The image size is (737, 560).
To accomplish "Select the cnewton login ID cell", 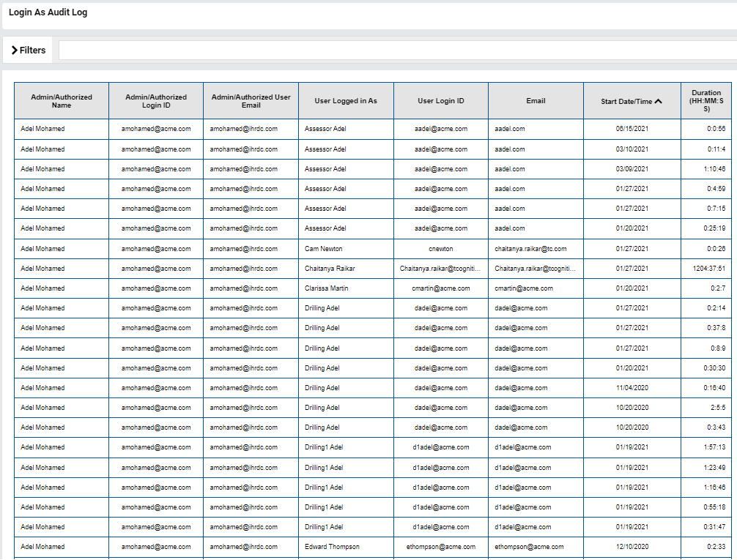I will (441, 249).
